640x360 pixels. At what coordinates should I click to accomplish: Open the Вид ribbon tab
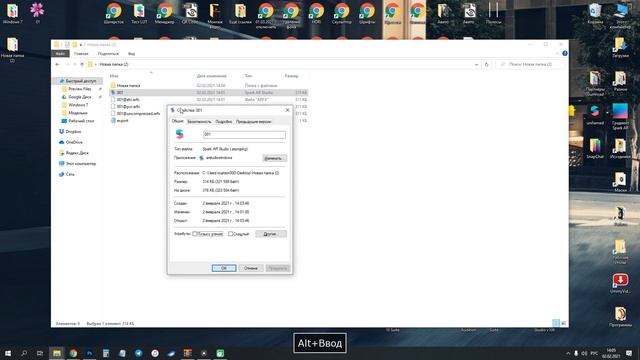pyautogui.click(x=131, y=53)
